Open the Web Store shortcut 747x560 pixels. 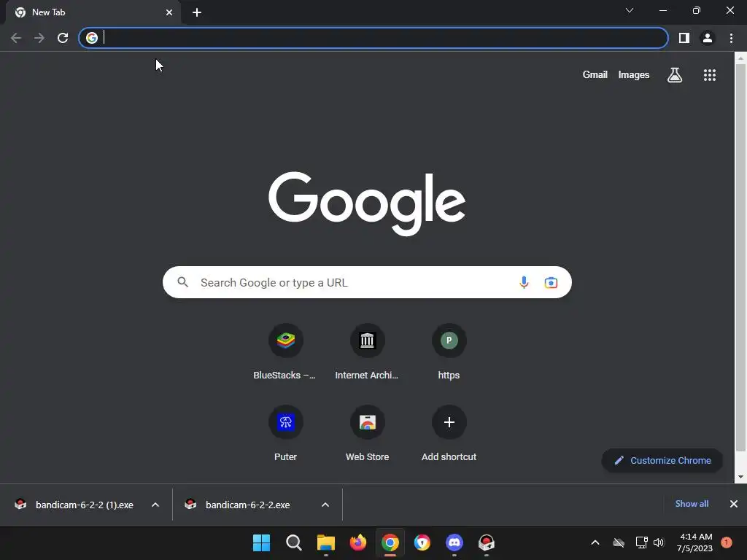[367, 433]
